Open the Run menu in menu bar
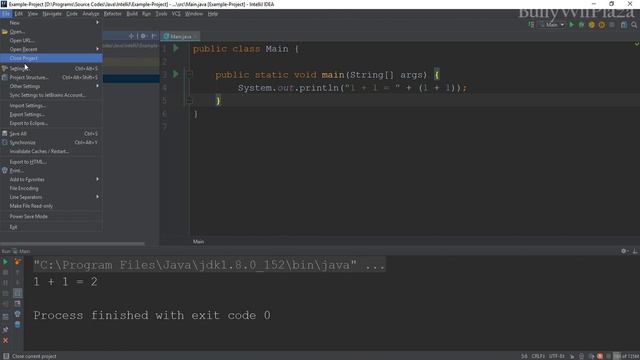640x360 pixels. [146, 14]
